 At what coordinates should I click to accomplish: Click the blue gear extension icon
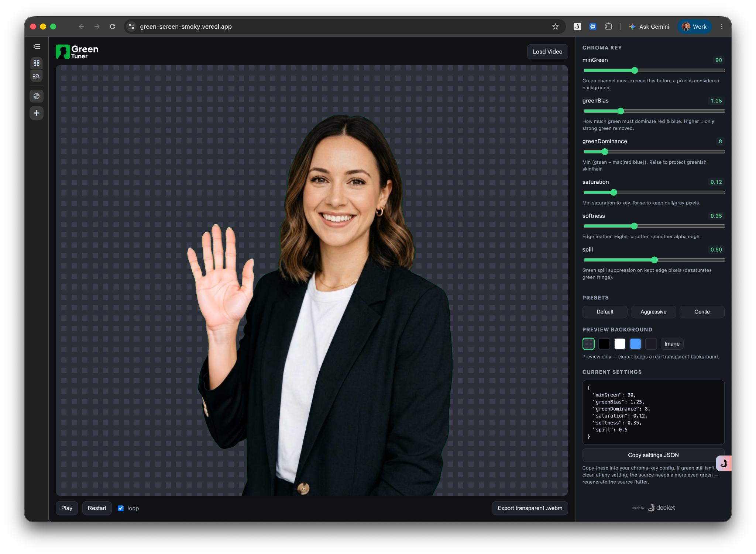(x=593, y=27)
